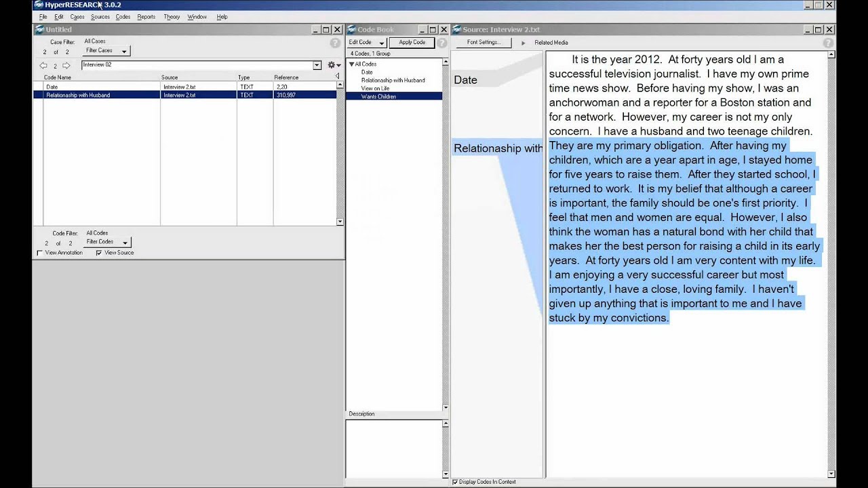
Task: Click the Code Book list scrollbar
Action: 445,235
